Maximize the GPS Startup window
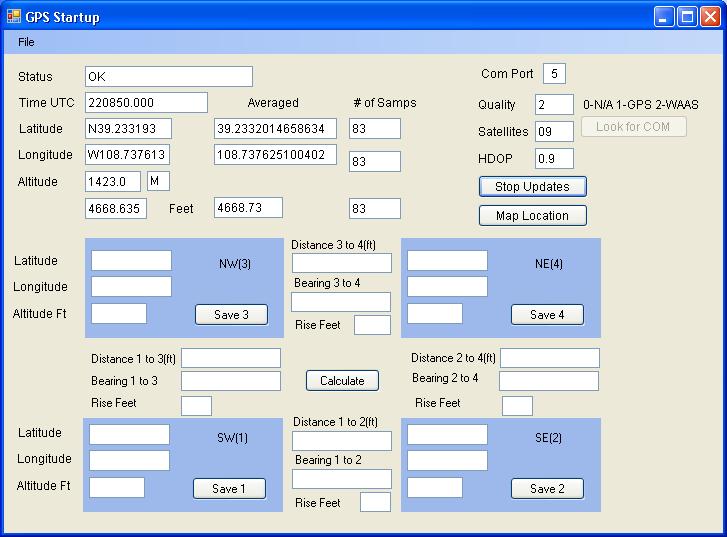This screenshot has width=727, height=537. (x=687, y=17)
